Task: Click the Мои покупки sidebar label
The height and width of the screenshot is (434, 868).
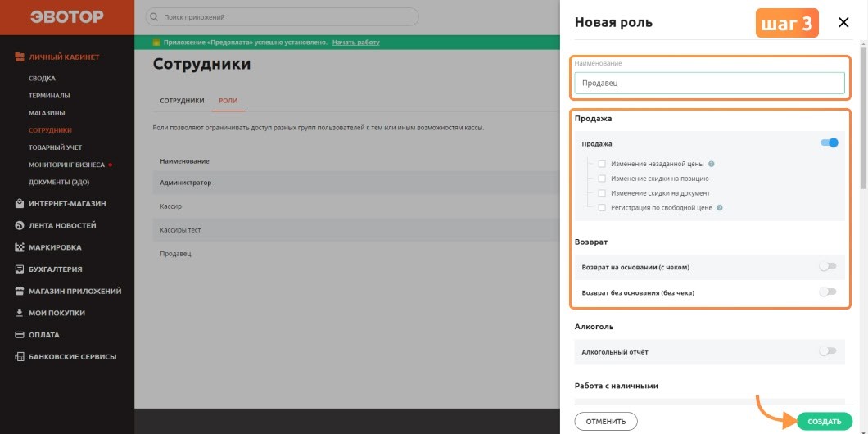Action: [x=57, y=313]
